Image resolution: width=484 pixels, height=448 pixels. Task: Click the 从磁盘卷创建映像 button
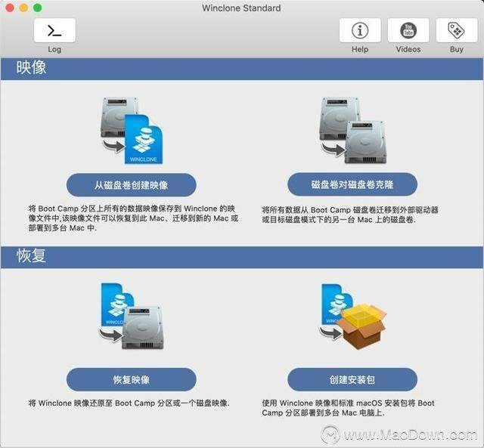pos(132,185)
